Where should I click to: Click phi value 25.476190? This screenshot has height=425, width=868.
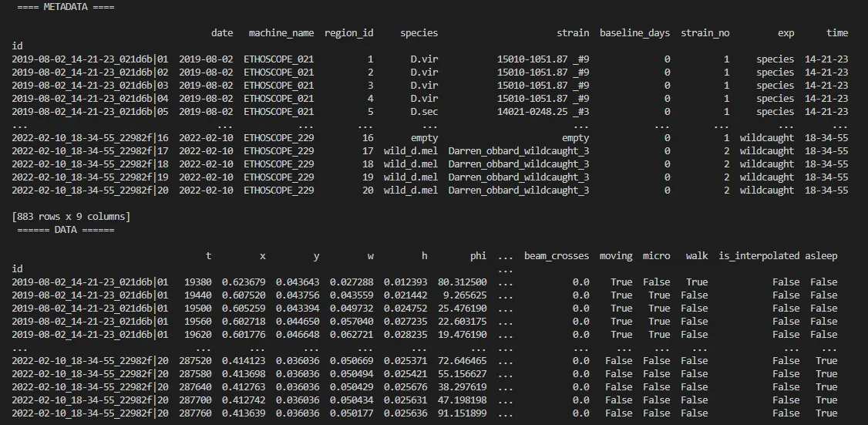point(463,308)
